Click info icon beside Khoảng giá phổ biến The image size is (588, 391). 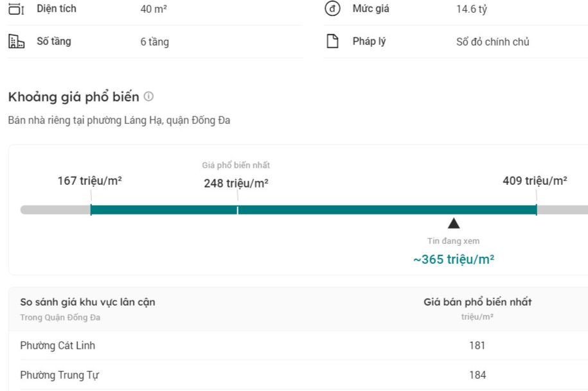(x=149, y=97)
